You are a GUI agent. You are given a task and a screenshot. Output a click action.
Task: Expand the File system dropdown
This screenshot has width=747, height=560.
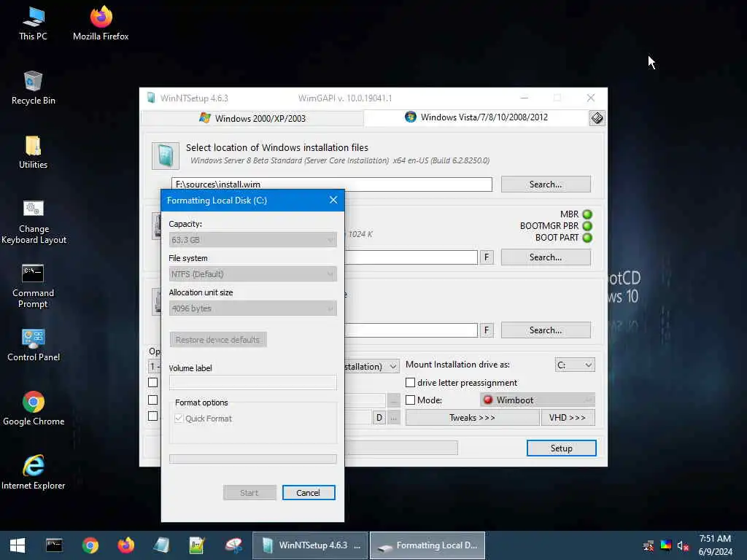tap(252, 274)
